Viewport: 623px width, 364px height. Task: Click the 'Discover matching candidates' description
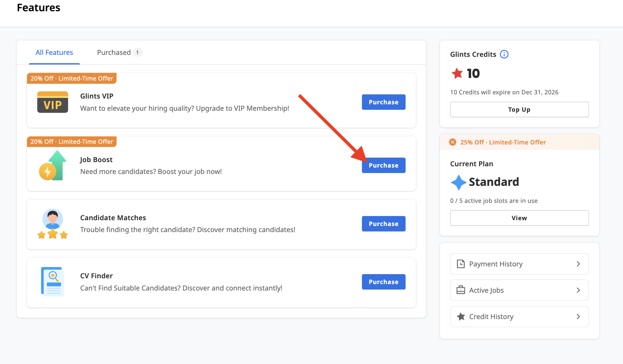pos(188,230)
